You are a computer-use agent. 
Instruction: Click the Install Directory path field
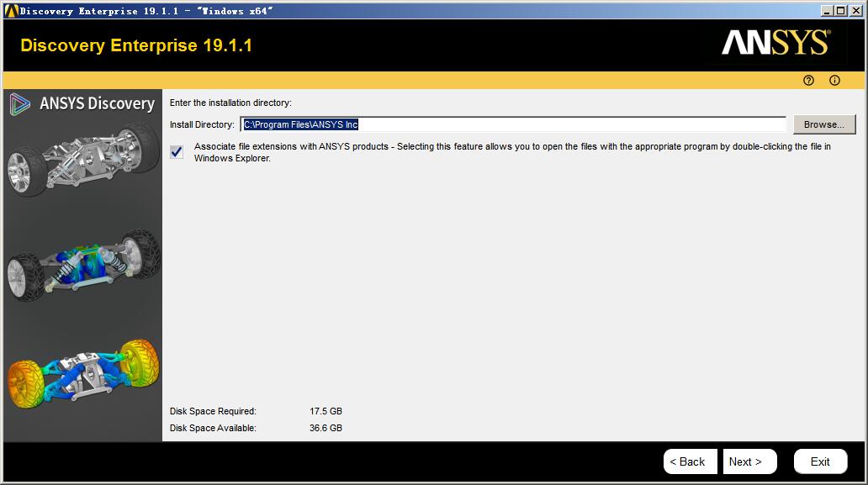pos(513,124)
